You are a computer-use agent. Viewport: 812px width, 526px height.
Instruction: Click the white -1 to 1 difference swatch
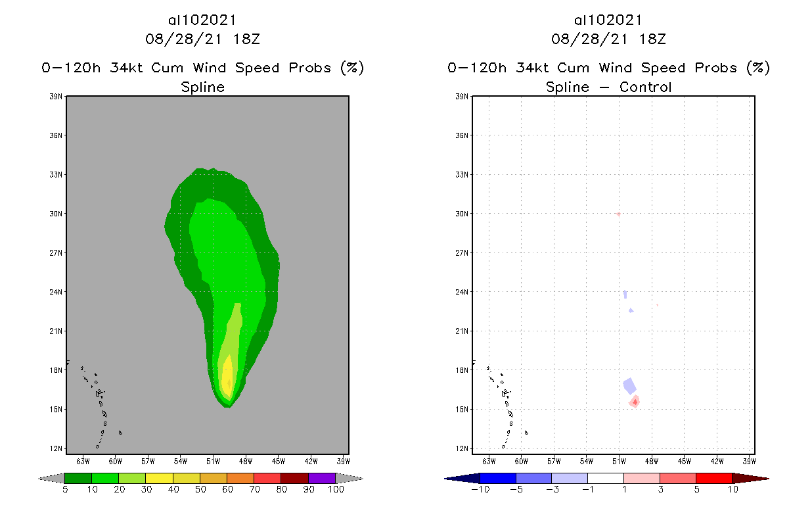pyautogui.click(x=606, y=478)
